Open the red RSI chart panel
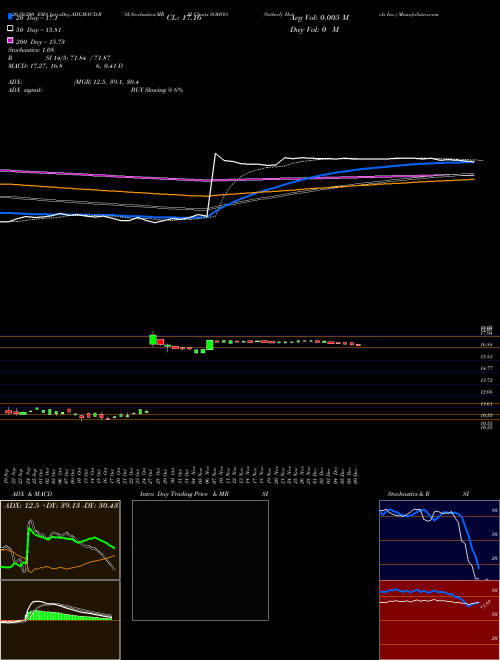Image resolution: width=500 pixels, height=660 pixels. [439, 620]
